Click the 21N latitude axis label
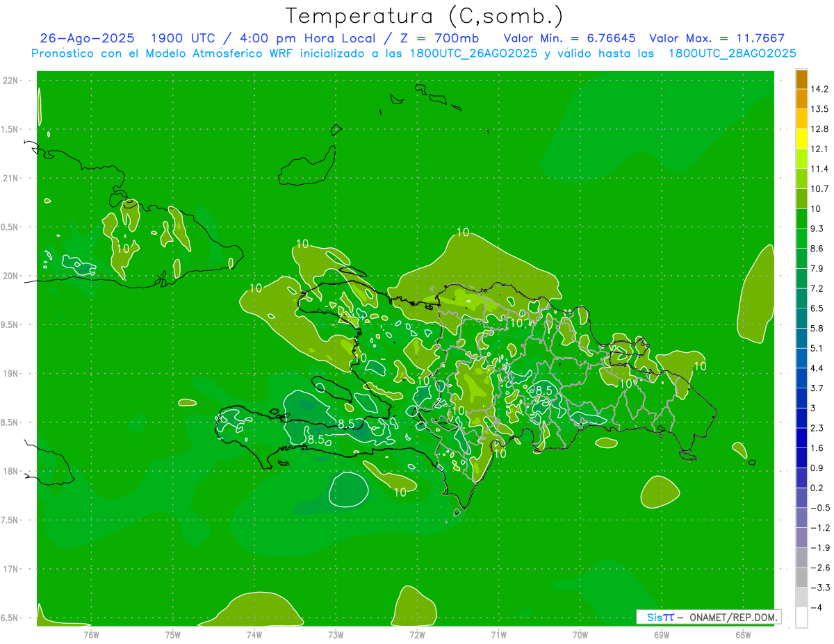 [12, 179]
